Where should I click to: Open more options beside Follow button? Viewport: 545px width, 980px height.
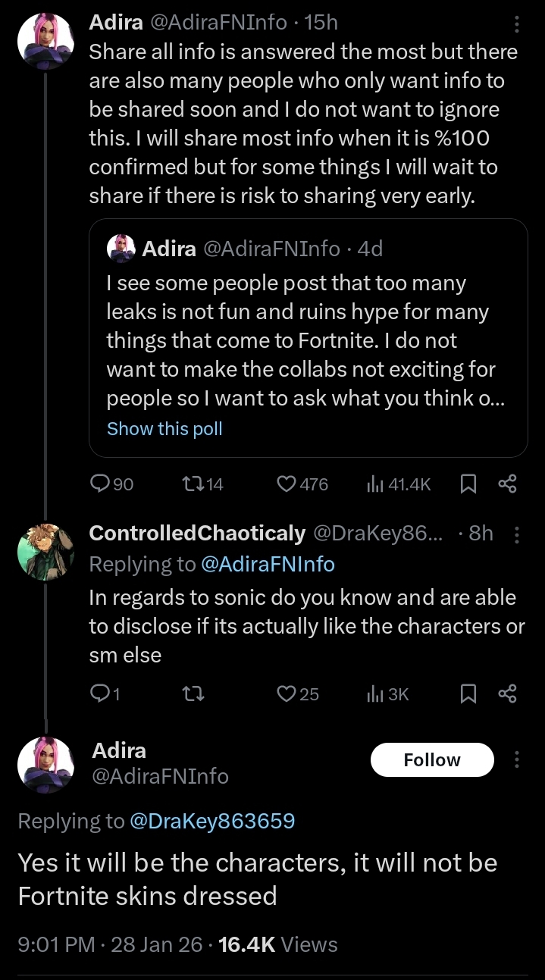(x=517, y=759)
